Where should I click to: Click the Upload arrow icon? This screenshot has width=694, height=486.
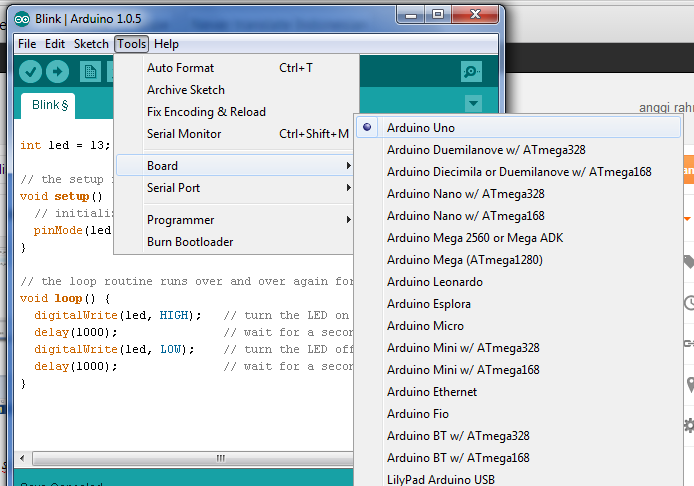tap(58, 72)
